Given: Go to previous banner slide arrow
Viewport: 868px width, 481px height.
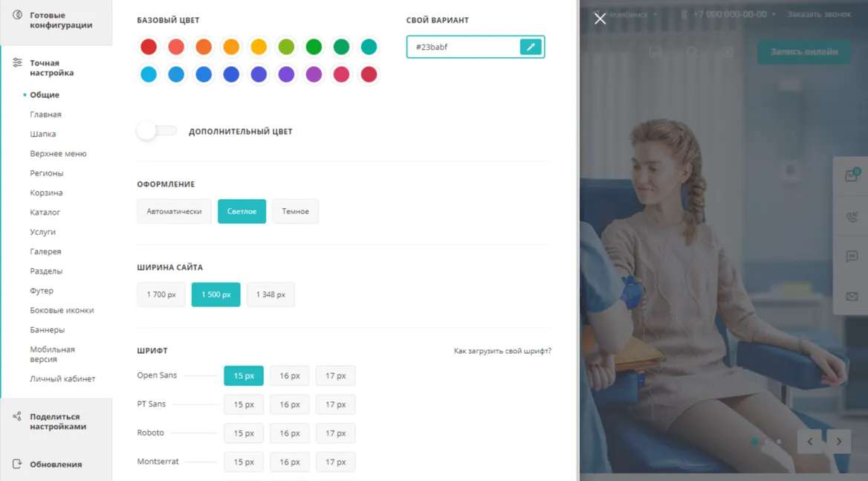Looking at the screenshot, I should pos(810,441).
